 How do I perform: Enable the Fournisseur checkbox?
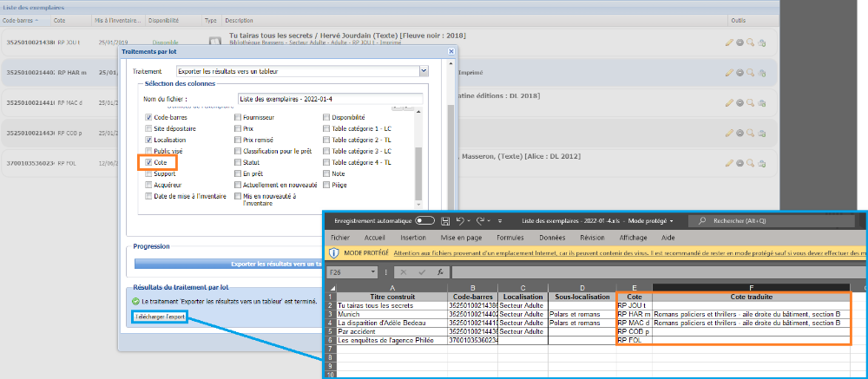238,117
